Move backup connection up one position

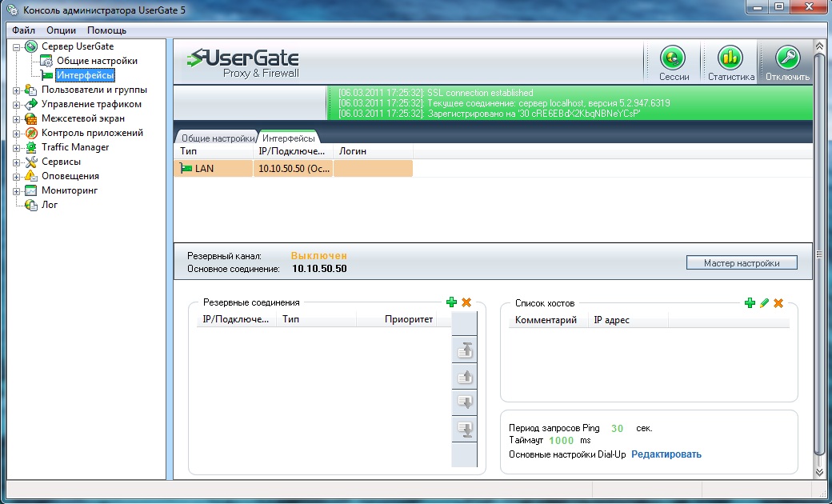(x=465, y=377)
